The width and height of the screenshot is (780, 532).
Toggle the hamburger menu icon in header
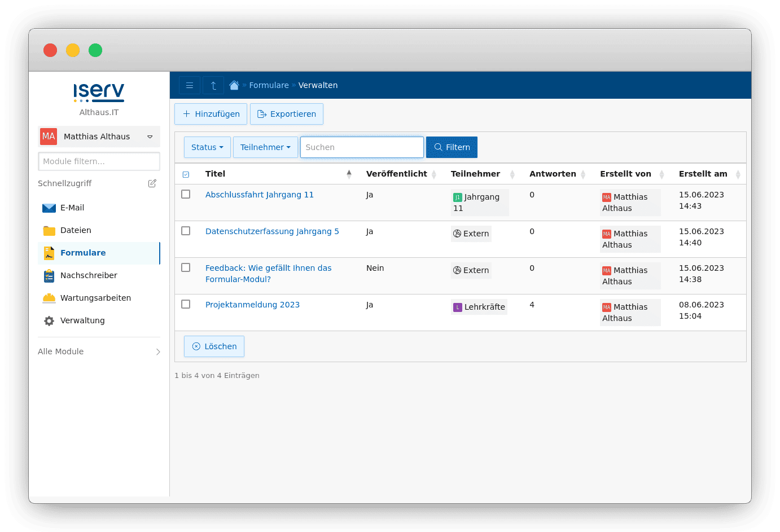pos(190,85)
